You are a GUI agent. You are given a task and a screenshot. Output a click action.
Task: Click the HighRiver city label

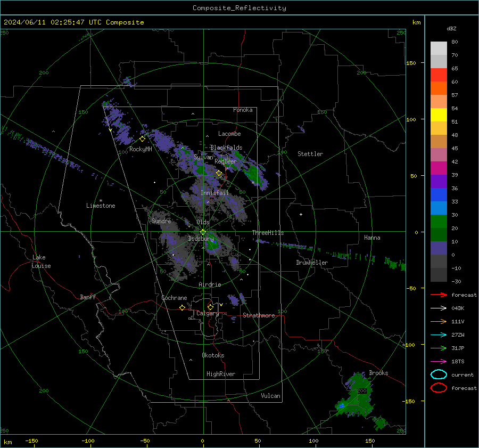tap(221, 374)
